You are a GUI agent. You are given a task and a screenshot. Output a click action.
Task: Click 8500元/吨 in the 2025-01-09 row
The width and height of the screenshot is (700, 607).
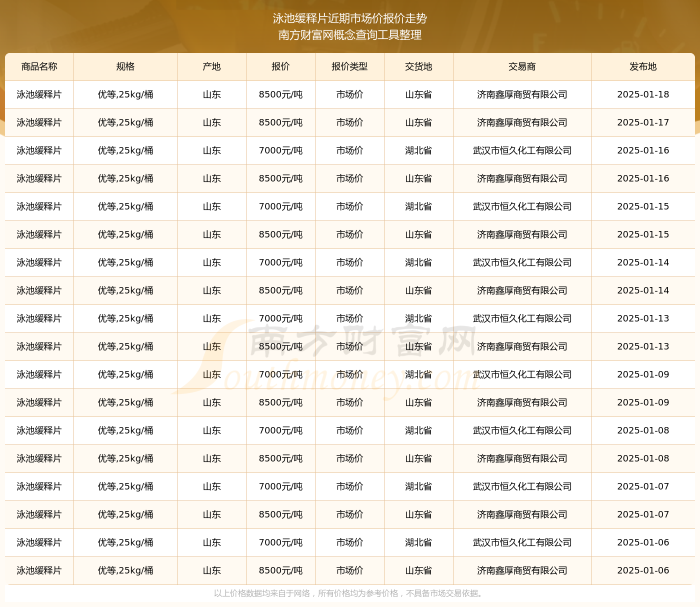280,402
